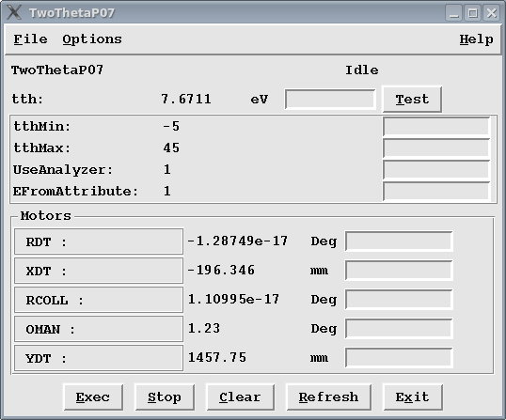The height and width of the screenshot is (420, 506).
Task: Click the RDT motor button
Action: [99, 241]
